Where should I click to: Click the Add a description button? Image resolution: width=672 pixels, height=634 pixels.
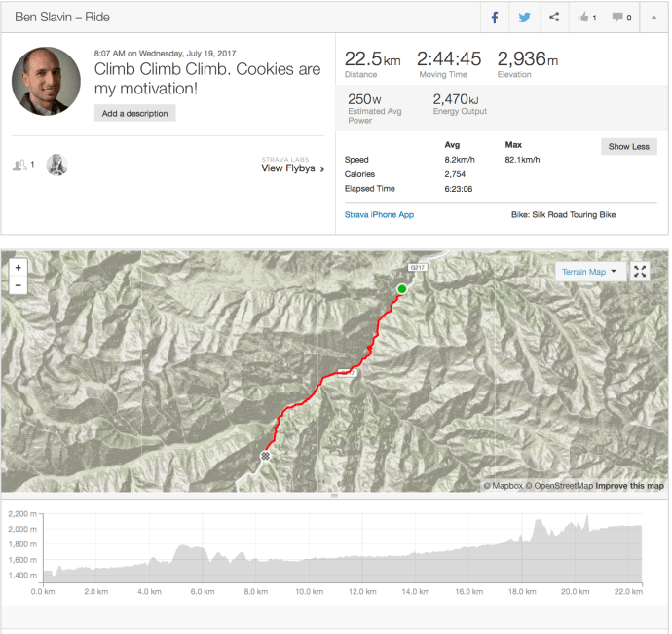point(135,113)
